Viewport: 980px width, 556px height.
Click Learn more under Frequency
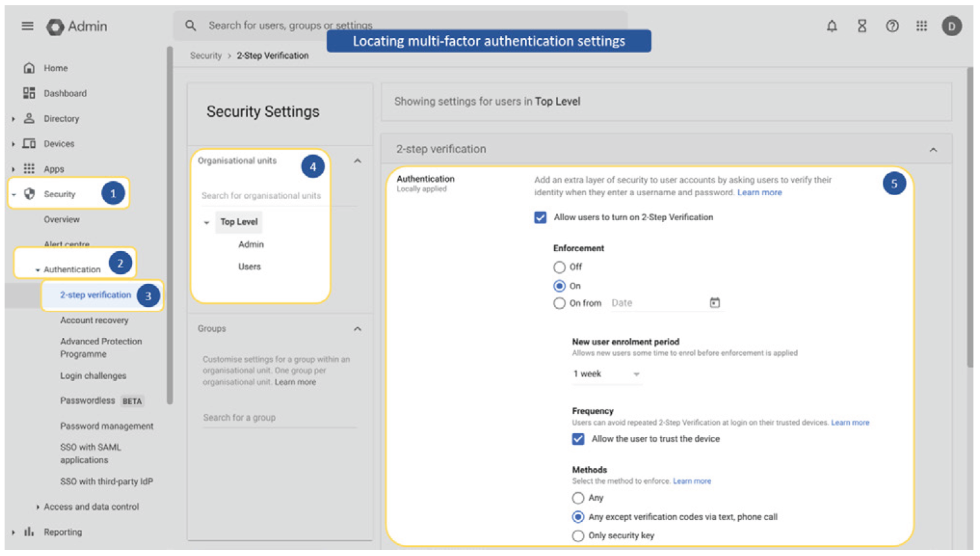tap(851, 423)
